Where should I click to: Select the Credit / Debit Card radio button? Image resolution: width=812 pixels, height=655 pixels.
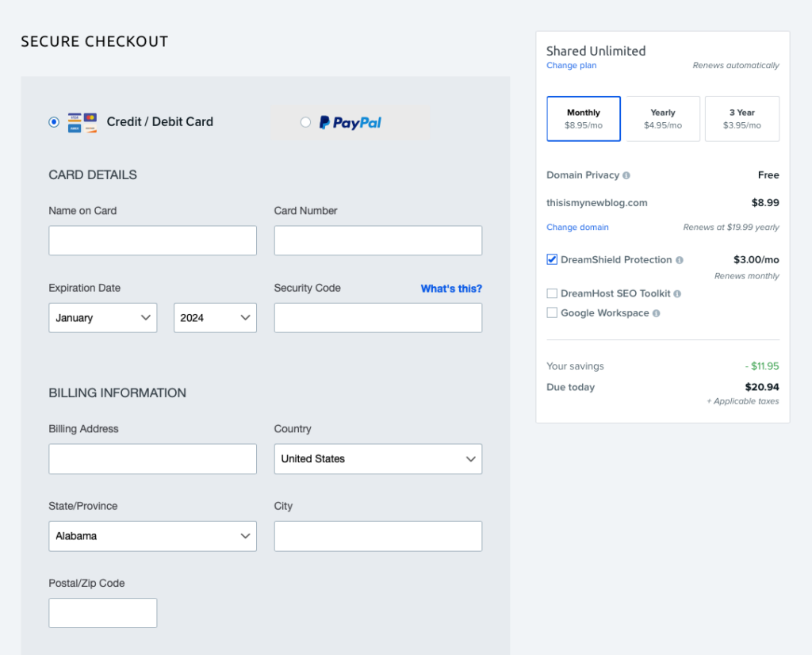(54, 122)
